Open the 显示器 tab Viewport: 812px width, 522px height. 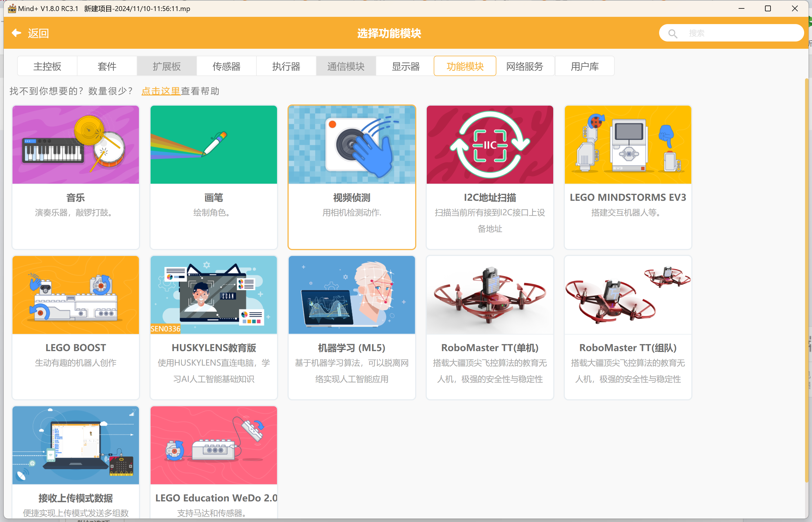click(x=406, y=66)
